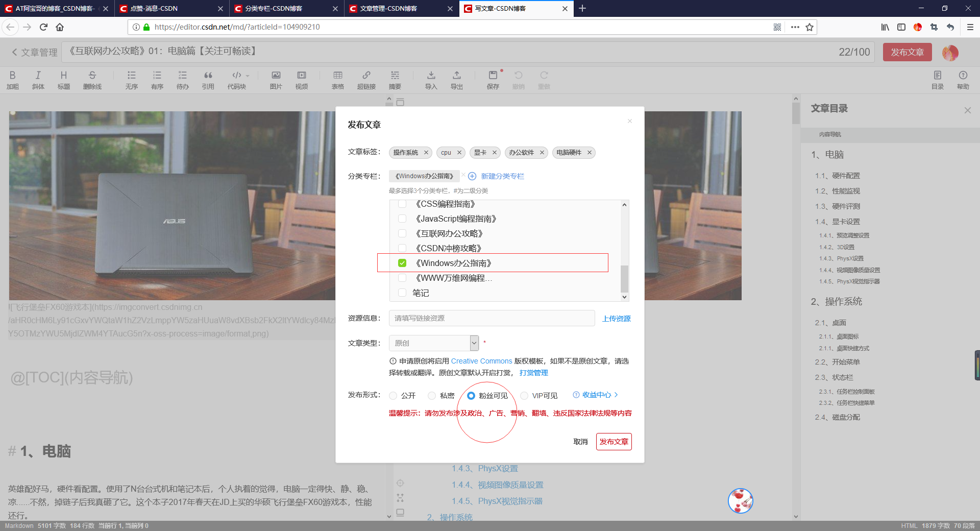Open Firefox hamburger application menu
The height and width of the screenshot is (531, 980).
click(970, 27)
